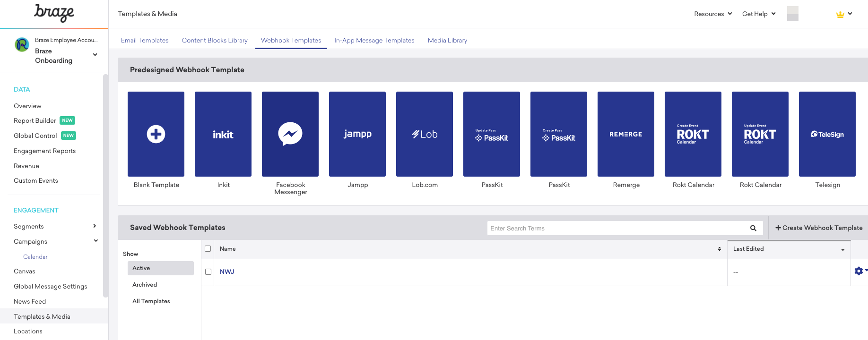The height and width of the screenshot is (340, 868).
Task: Select the Telesign template card
Action: point(827,134)
